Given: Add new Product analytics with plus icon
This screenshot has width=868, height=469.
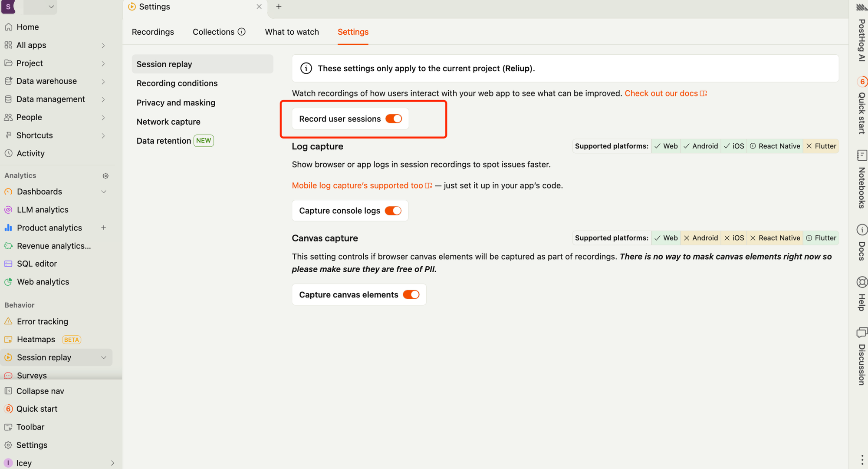Looking at the screenshot, I should tap(103, 228).
